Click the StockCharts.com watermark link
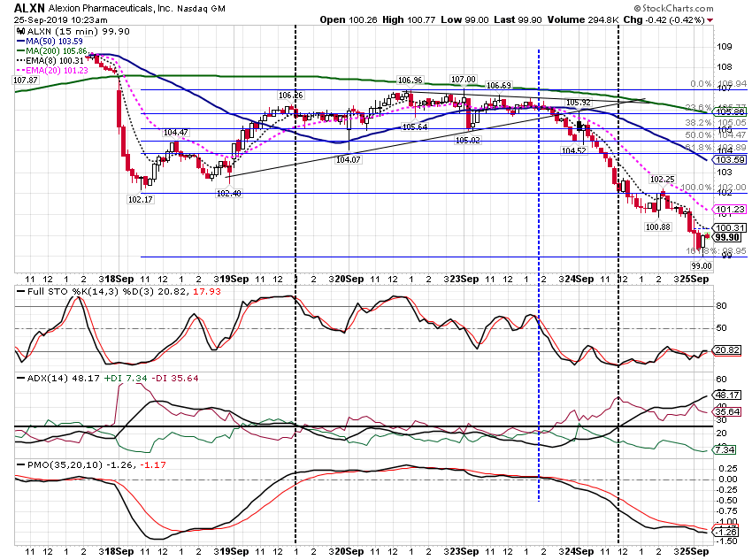This screenshot has width=752, height=560. [x=673, y=8]
